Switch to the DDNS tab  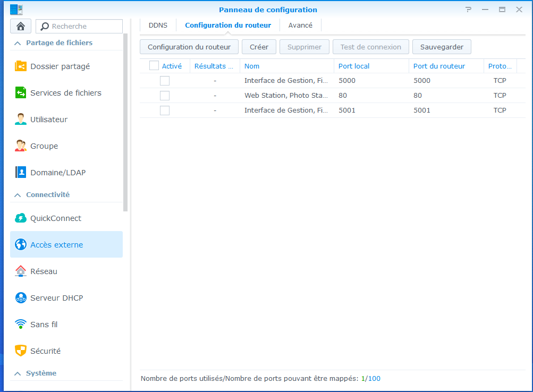click(158, 25)
